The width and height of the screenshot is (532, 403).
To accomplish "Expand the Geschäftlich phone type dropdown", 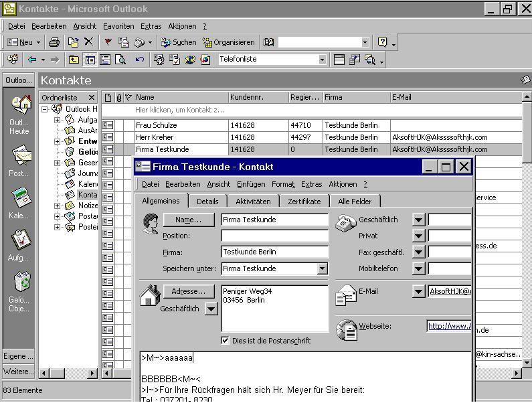I will (418, 220).
